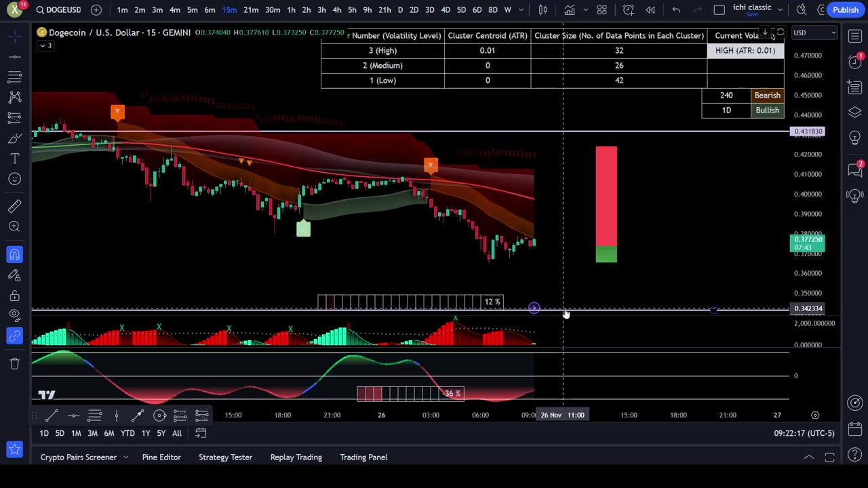Select the trend line drawing tool
Viewport: 868px width, 488px height.
[x=14, y=56]
